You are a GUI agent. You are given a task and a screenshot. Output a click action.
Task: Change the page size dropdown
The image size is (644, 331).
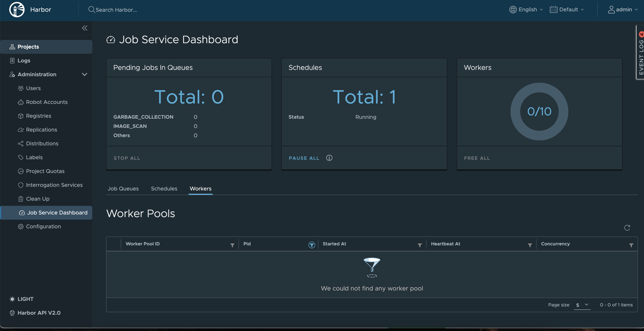pos(582,305)
